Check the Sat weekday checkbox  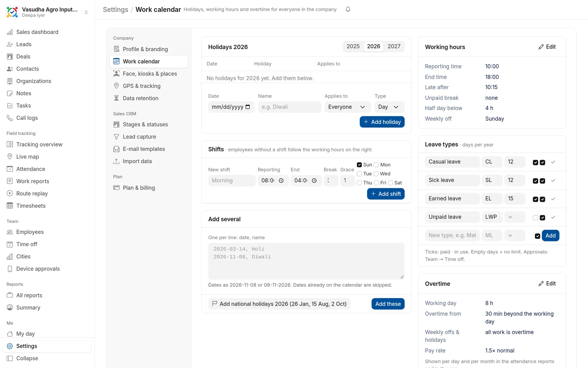390,183
